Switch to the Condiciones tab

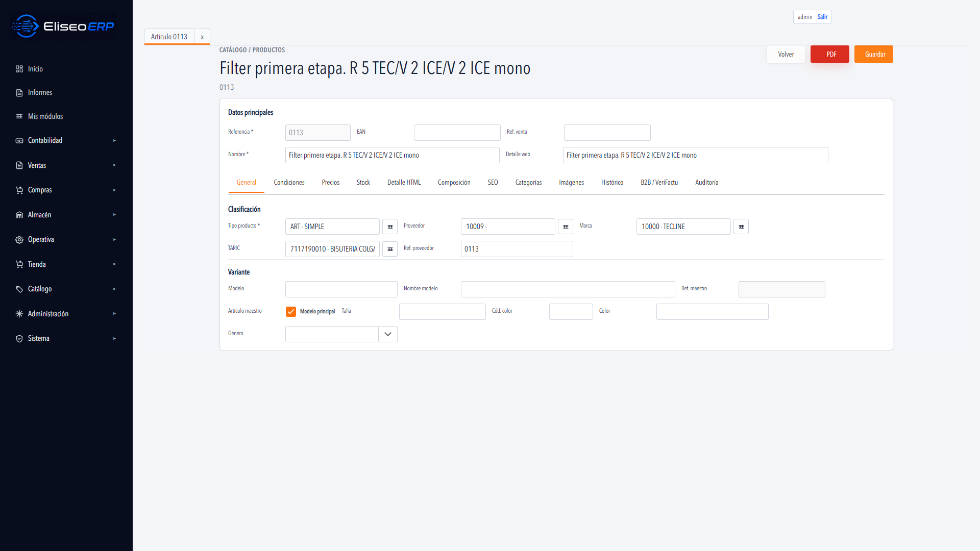pyautogui.click(x=289, y=183)
